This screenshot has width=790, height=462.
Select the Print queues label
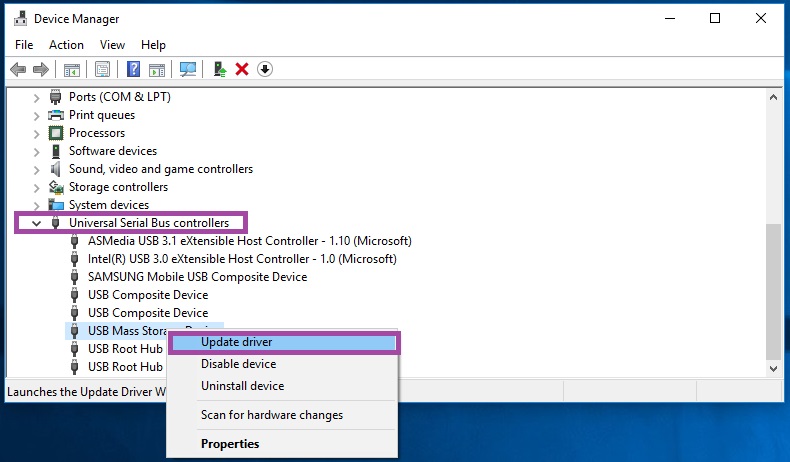(102, 115)
